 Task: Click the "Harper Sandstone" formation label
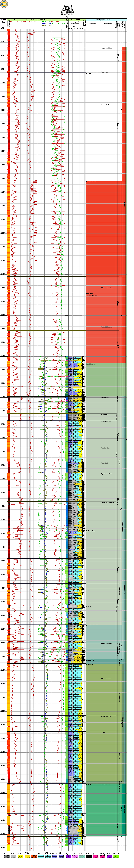(106, 48)
